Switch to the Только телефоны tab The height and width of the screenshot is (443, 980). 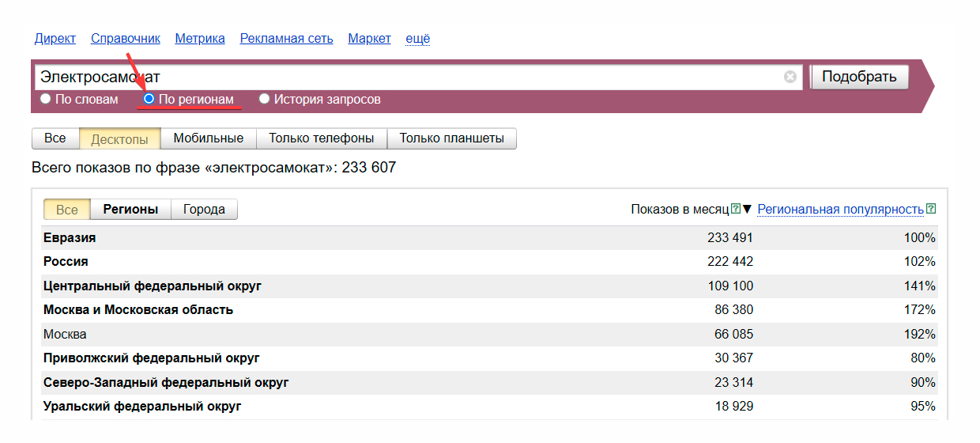pos(322,138)
